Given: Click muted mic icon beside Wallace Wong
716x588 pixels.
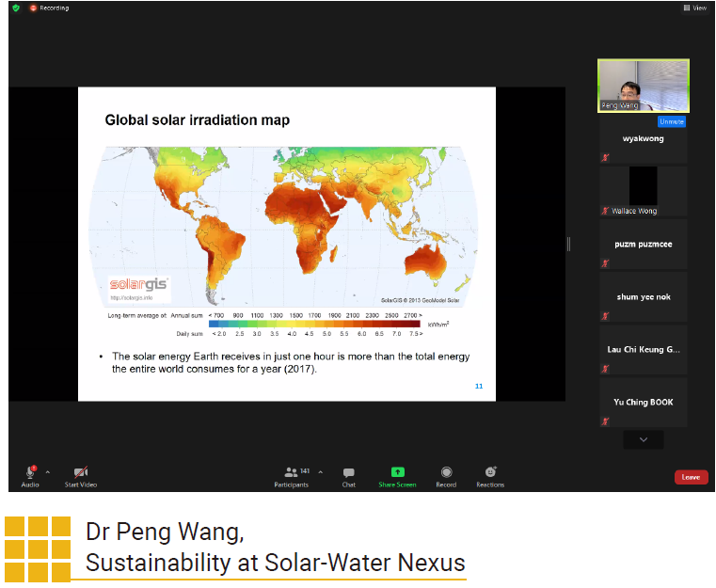Looking at the screenshot, I should 605,211.
